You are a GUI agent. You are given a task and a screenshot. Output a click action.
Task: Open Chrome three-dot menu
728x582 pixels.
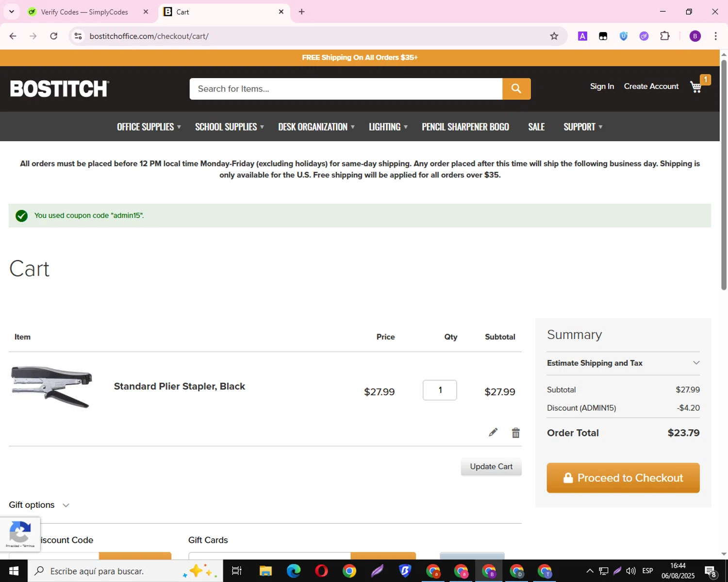point(715,36)
